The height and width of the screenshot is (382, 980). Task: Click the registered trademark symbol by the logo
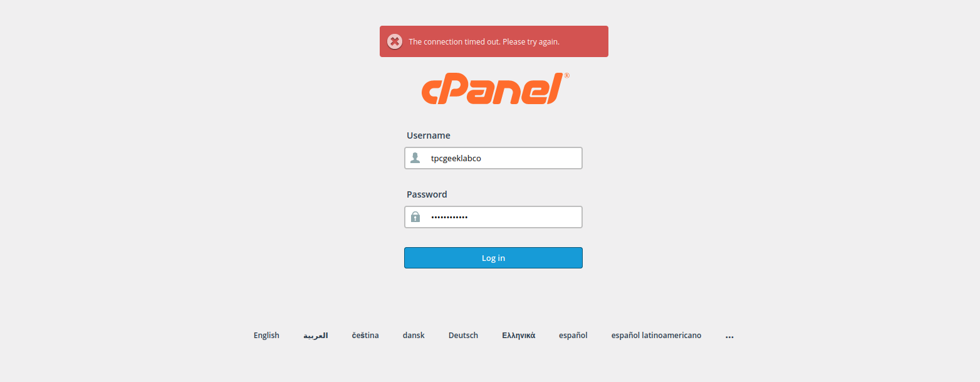click(566, 75)
